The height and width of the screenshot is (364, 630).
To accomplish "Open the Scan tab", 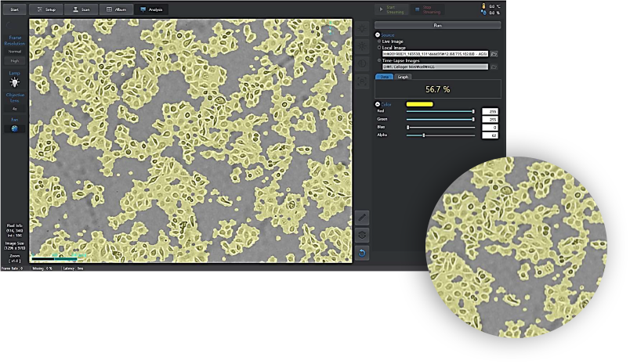I will coord(81,9).
